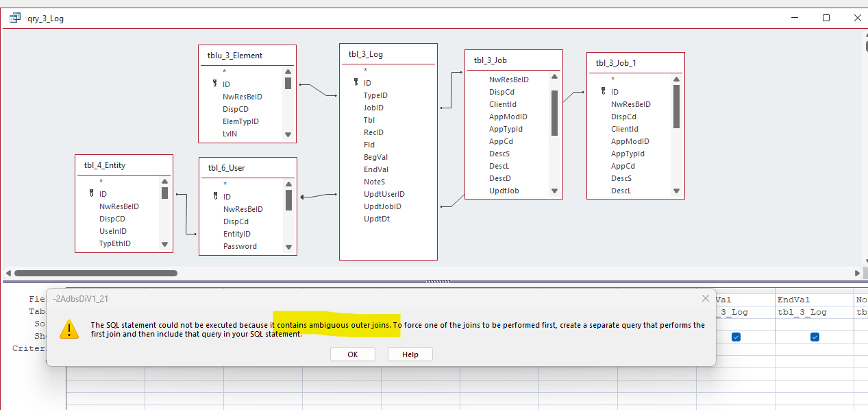Select the asterisk field in tbl_6_User

(x=224, y=184)
